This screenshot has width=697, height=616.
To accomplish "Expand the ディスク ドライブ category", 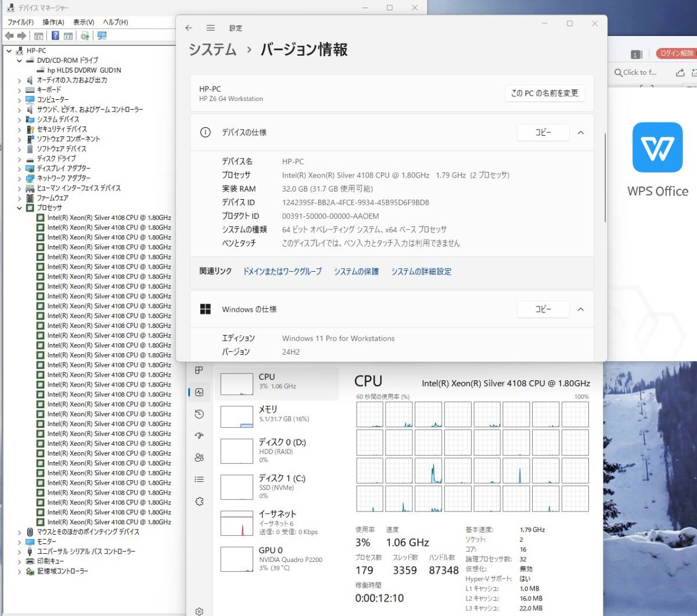I will 19,158.
